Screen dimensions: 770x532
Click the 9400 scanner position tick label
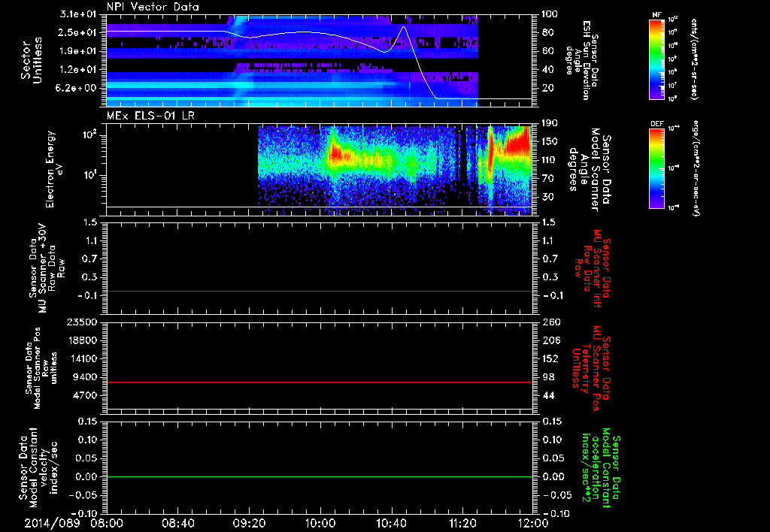click(84, 377)
